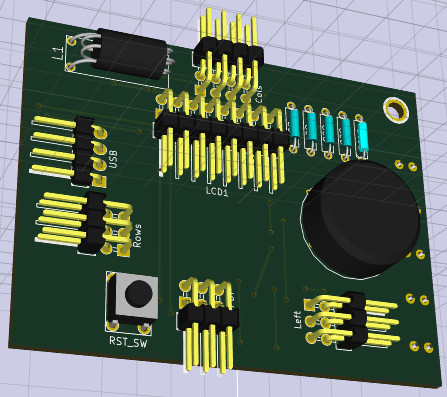Click the L1 silkscreen label
The width and height of the screenshot is (447, 397).
click(58, 53)
